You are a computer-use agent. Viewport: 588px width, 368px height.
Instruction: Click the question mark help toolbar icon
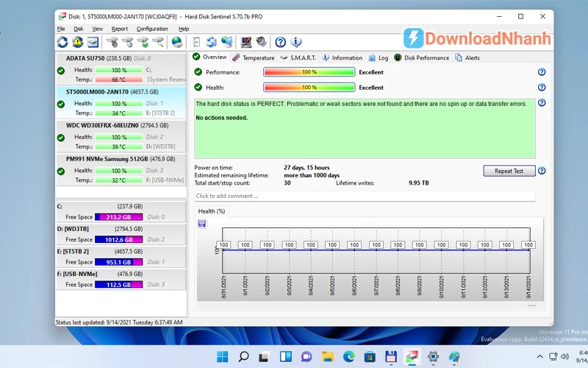coord(280,42)
